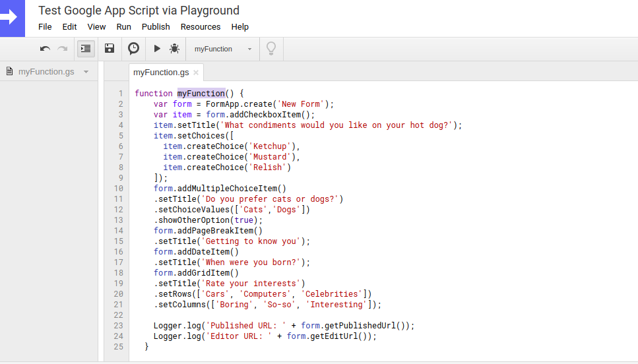The height and width of the screenshot is (364, 638).
Task: Click the 'Mustard' string in the code
Action: [270, 157]
